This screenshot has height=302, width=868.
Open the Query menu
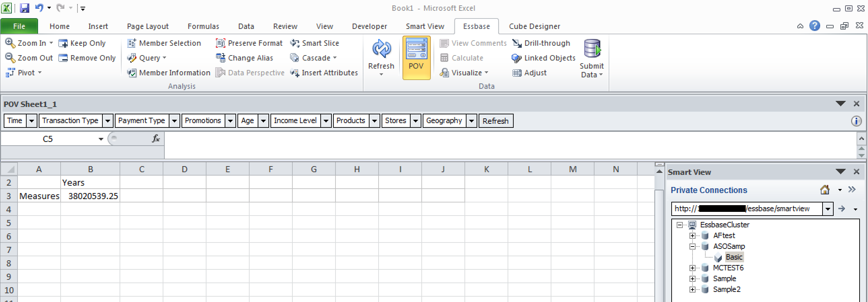pos(147,58)
